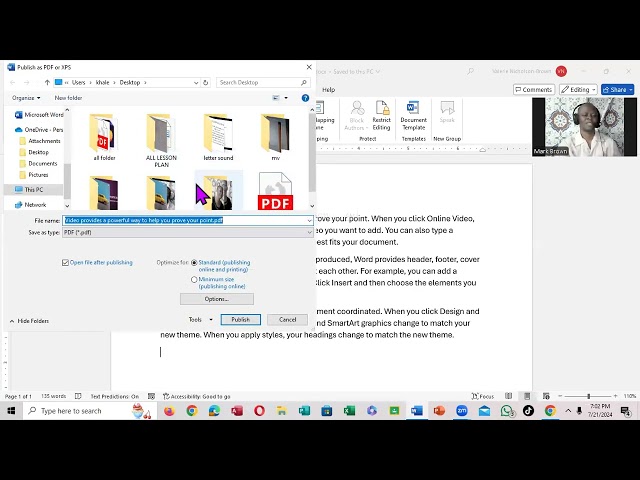Open Firefox from the taskbar

tap(169, 411)
